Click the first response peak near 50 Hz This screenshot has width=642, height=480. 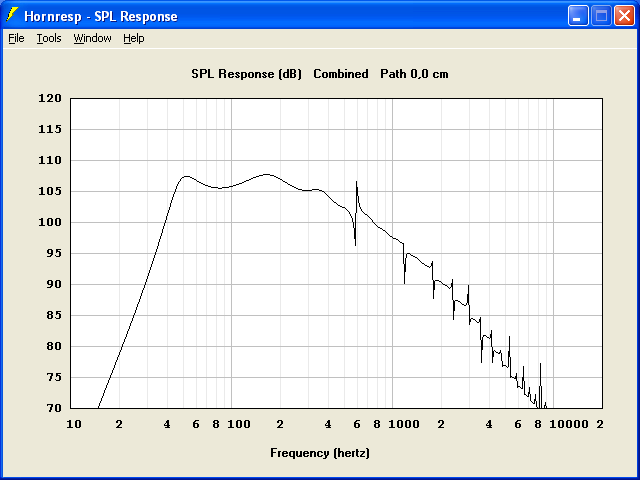pyautogui.click(x=186, y=177)
